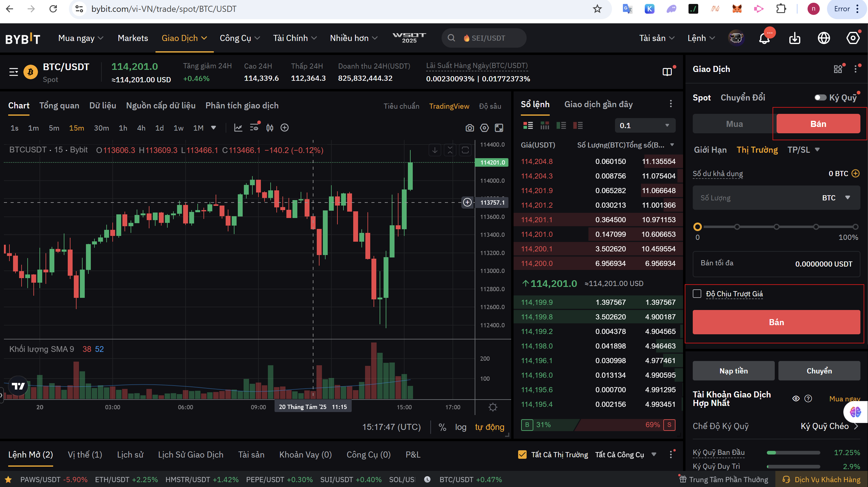Open the chart indicators icon
This screenshot has height=487, width=868.
coord(238,128)
